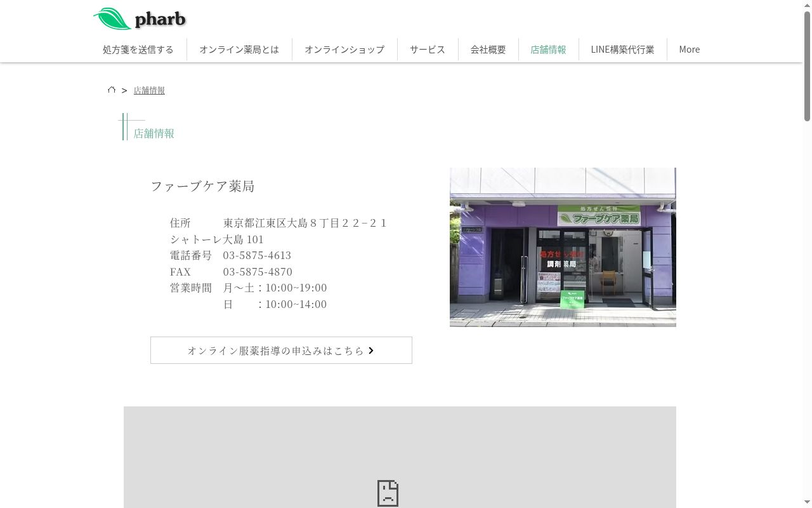Go to オンラインショップ page
This screenshot has width=812, height=508.
(x=344, y=50)
